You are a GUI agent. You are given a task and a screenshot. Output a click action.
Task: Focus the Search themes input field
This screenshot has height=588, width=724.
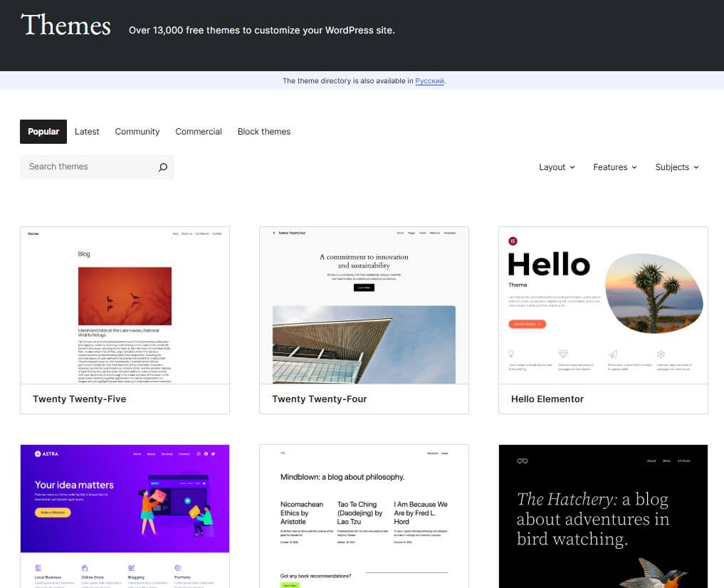(x=97, y=167)
